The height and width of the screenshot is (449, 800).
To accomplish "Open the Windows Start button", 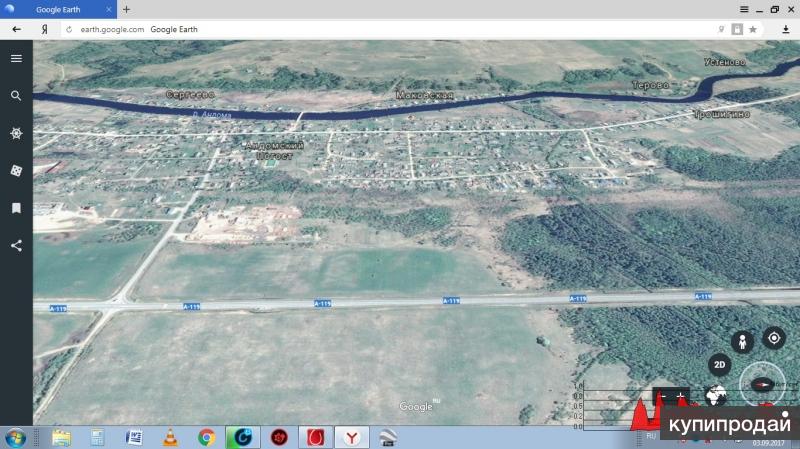I will pyautogui.click(x=16, y=438).
